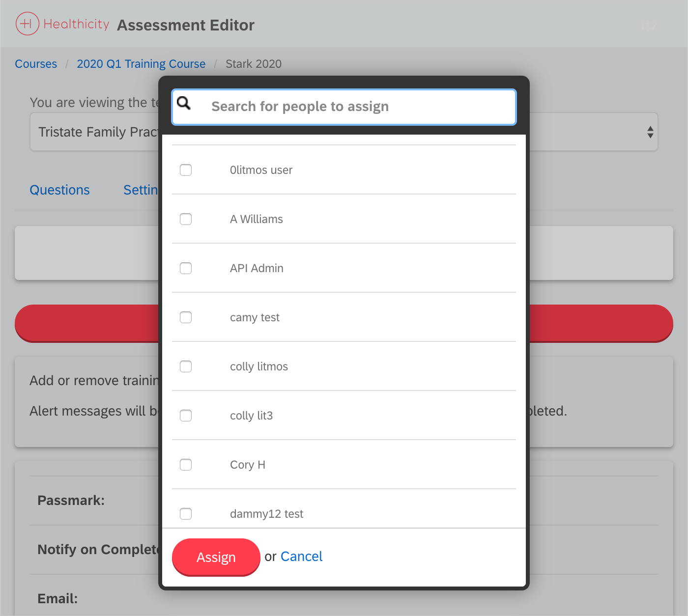Click the 'API Admin' name text
Image resolution: width=688 pixels, height=616 pixels.
(x=257, y=268)
